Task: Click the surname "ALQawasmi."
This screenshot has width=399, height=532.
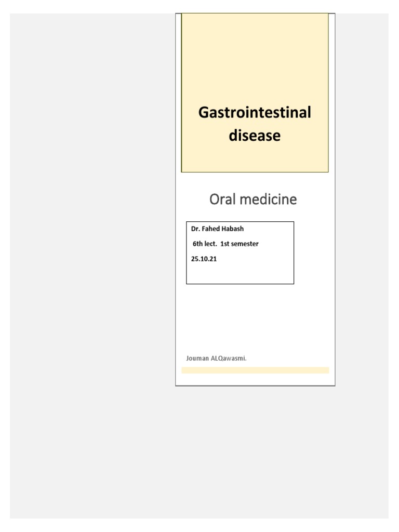Action: (229, 359)
